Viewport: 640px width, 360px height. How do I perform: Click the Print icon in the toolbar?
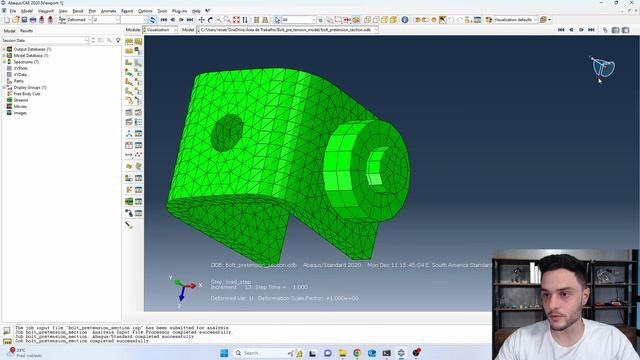tap(33, 20)
